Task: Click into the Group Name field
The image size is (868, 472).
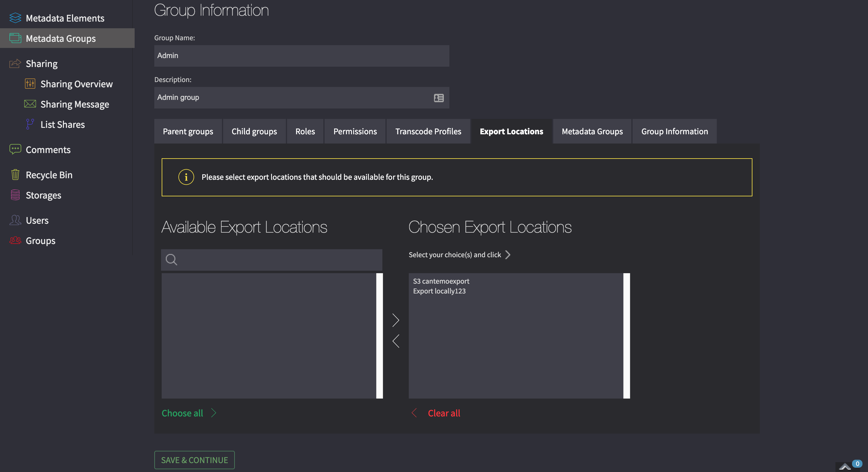Action: point(302,56)
